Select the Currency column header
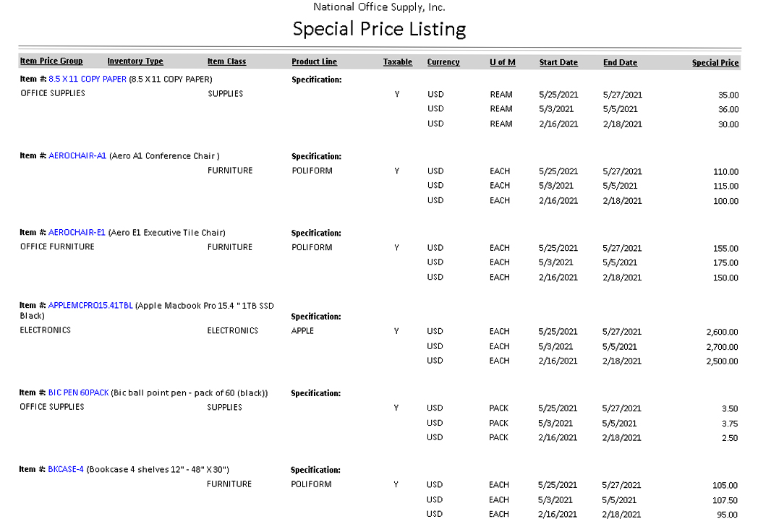Image resolution: width=758 pixels, height=532 pixels. [443, 62]
